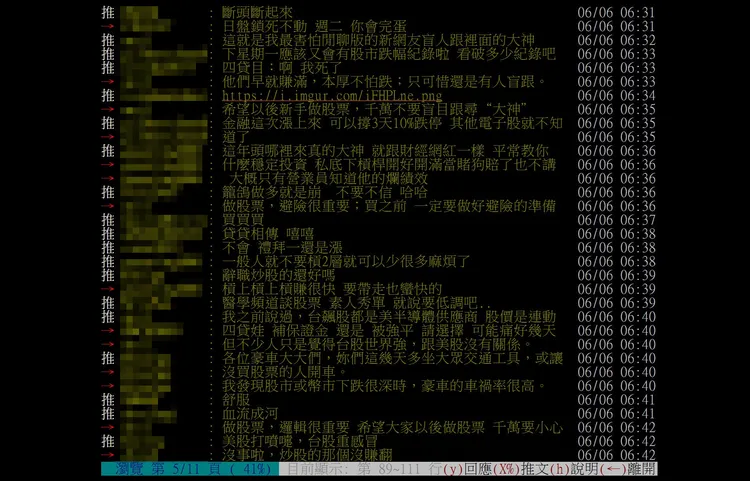Select the comment starting '希望以後新手做股票'
This screenshot has height=481, width=750.
(375, 110)
